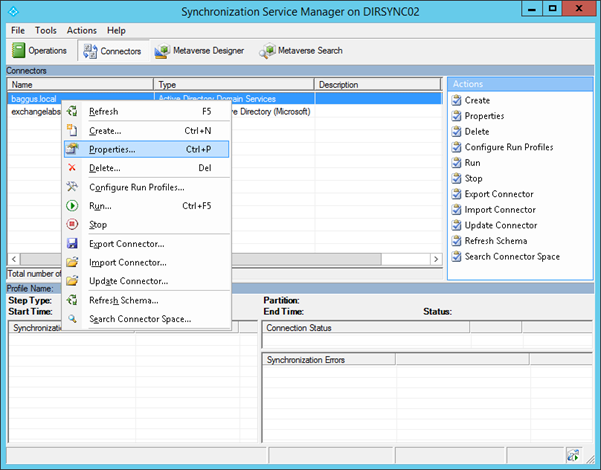
Task: Click the Synchronization Errors column header
Action: point(327,359)
